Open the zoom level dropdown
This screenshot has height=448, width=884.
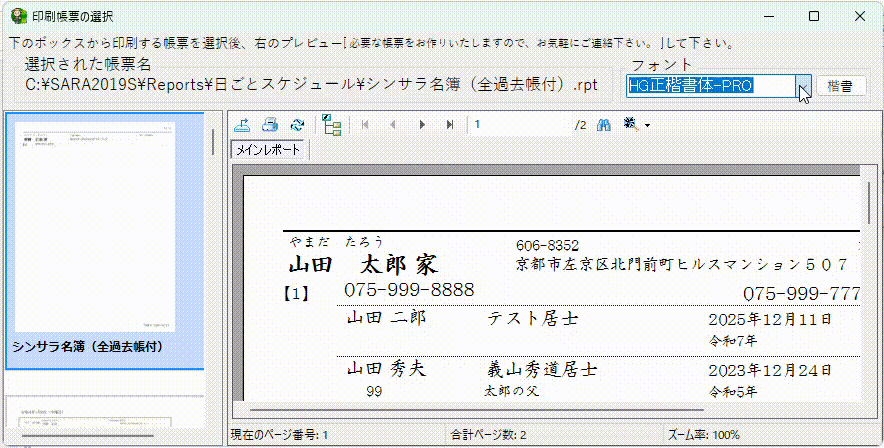tap(637, 125)
